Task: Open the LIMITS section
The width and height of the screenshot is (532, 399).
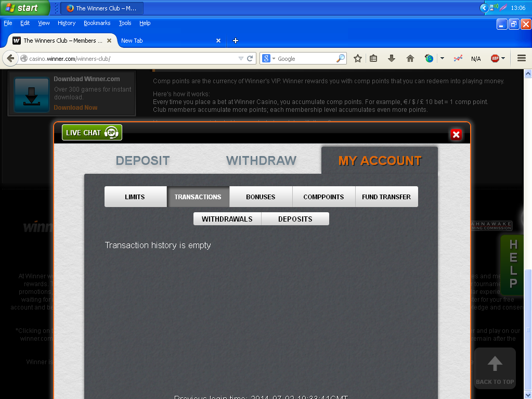Action: (x=135, y=197)
